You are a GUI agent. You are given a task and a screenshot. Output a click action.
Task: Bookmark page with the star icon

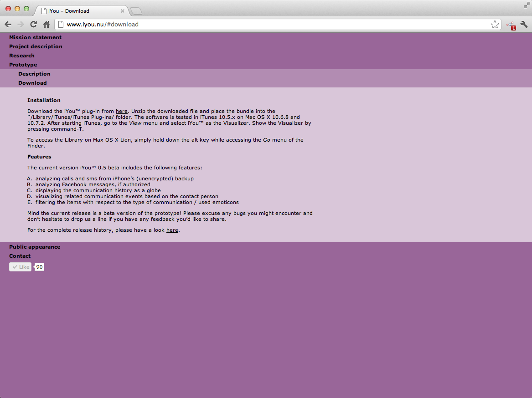coord(495,25)
